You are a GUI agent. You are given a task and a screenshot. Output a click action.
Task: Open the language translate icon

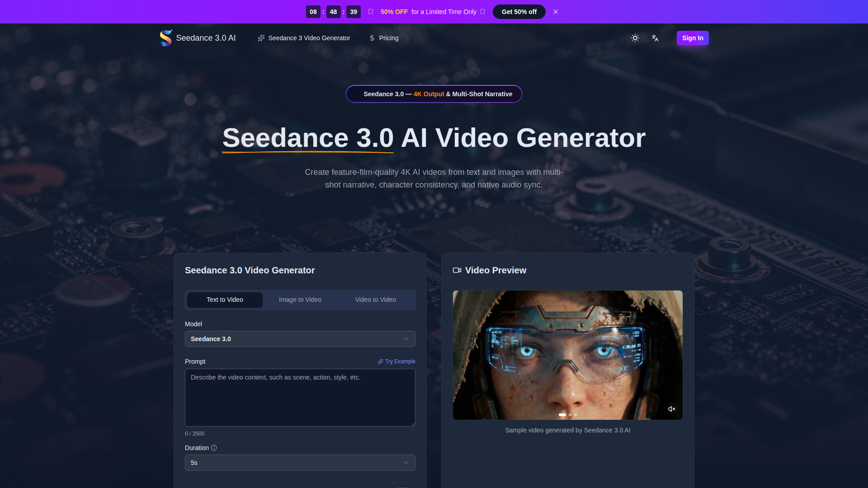[x=655, y=38]
